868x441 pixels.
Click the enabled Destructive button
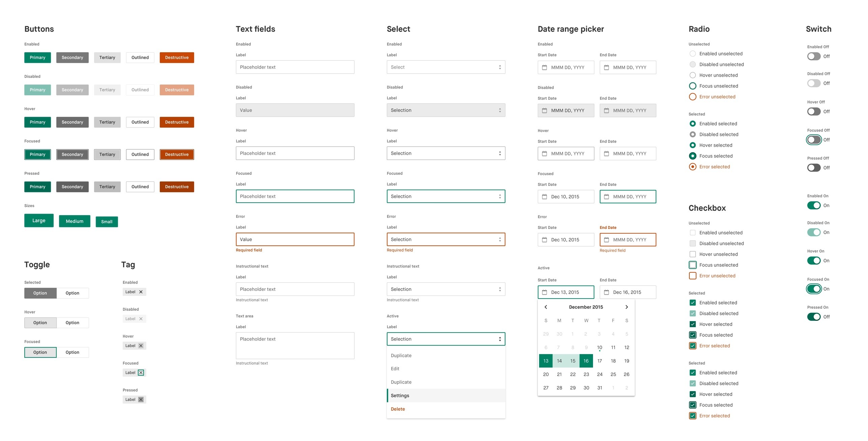tap(177, 58)
